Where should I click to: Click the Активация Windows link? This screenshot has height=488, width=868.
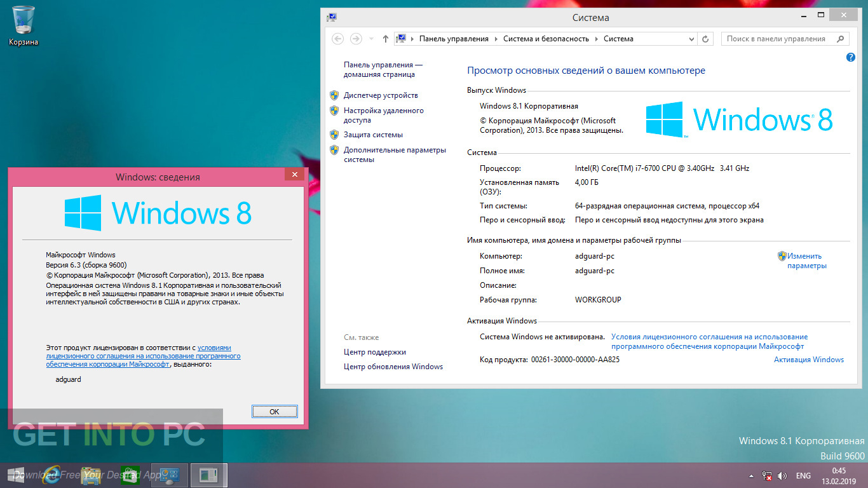808,360
